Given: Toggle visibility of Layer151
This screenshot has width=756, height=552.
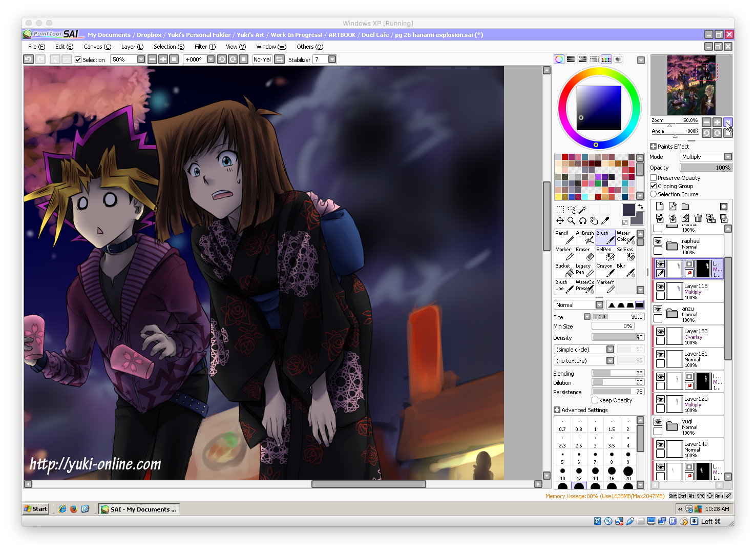Looking at the screenshot, I should (x=661, y=354).
